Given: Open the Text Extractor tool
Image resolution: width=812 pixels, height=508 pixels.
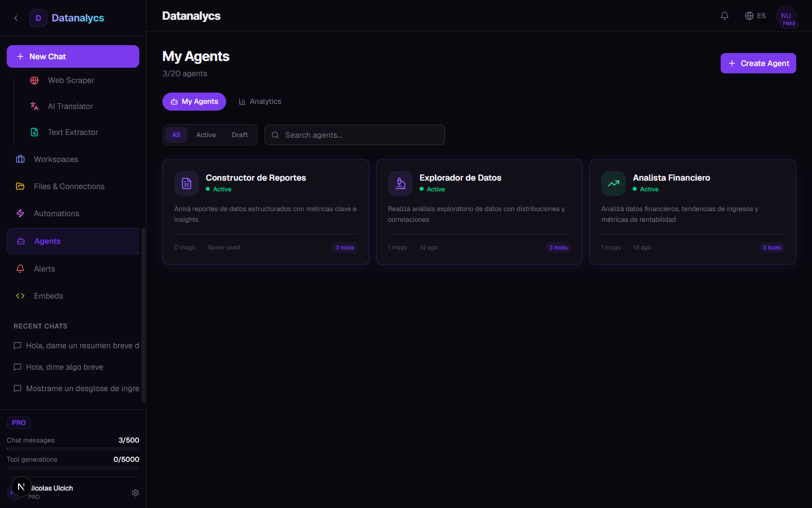Looking at the screenshot, I should click(73, 132).
